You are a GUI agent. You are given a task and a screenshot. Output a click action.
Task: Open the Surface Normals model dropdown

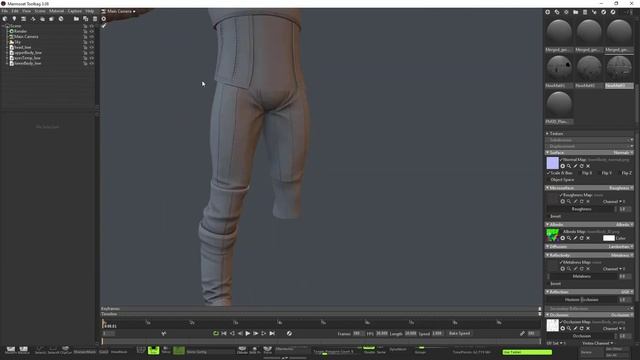pyautogui.click(x=623, y=153)
